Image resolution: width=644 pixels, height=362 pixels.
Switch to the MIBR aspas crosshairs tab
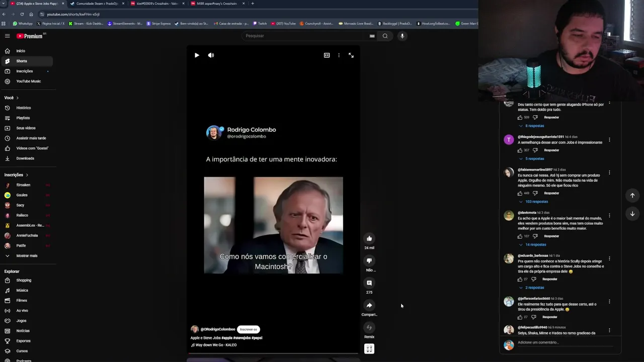(216, 4)
